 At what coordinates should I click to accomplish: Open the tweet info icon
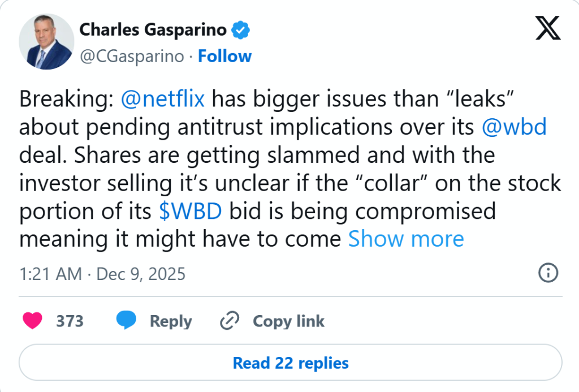tap(548, 274)
